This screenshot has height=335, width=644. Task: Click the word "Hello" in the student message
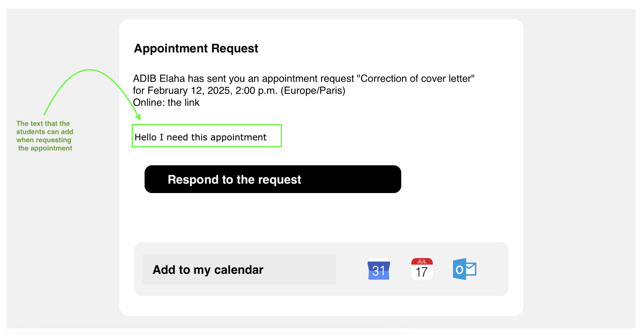point(146,137)
